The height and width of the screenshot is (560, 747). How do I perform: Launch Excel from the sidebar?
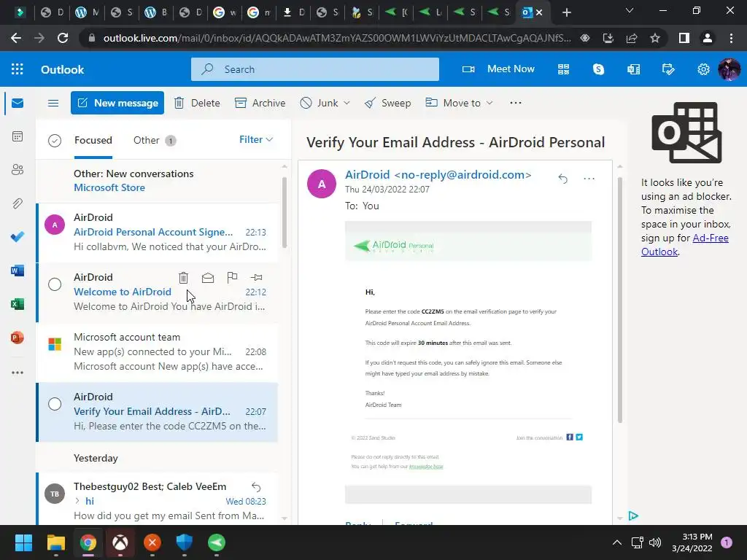click(x=18, y=304)
